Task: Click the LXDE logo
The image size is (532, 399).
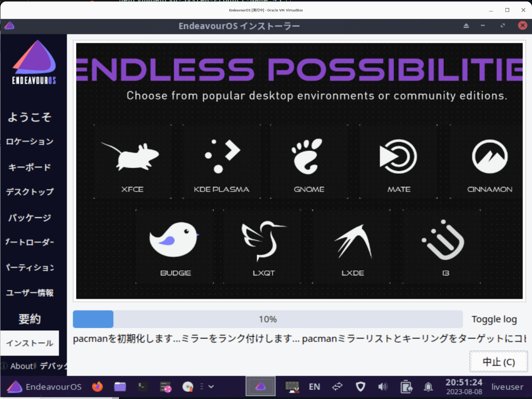Action: click(x=353, y=241)
